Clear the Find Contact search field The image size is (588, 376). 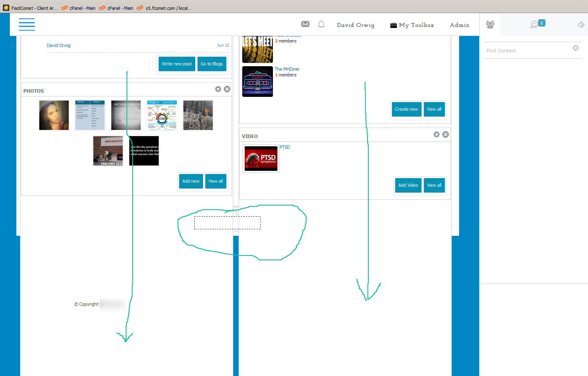575,48
